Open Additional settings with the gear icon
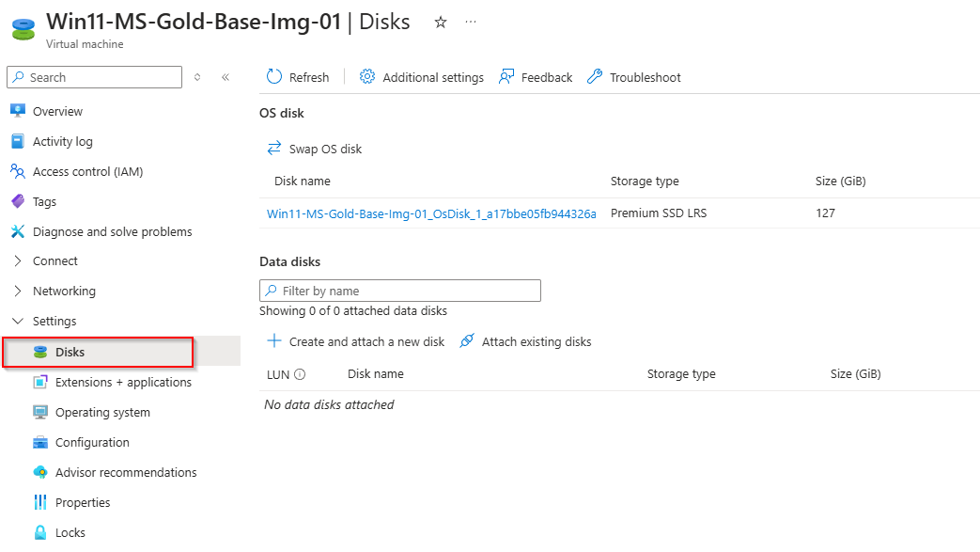The image size is (980, 552). pyautogui.click(x=421, y=77)
